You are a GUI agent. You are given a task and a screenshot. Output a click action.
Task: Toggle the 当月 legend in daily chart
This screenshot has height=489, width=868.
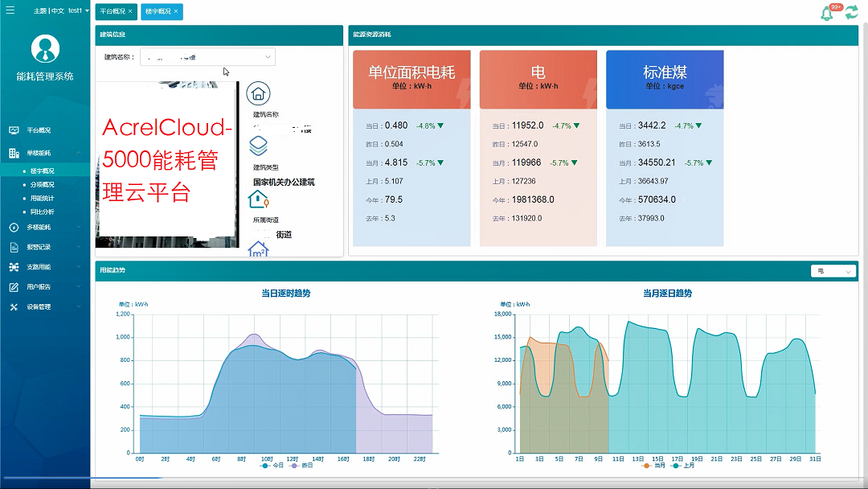point(653,466)
